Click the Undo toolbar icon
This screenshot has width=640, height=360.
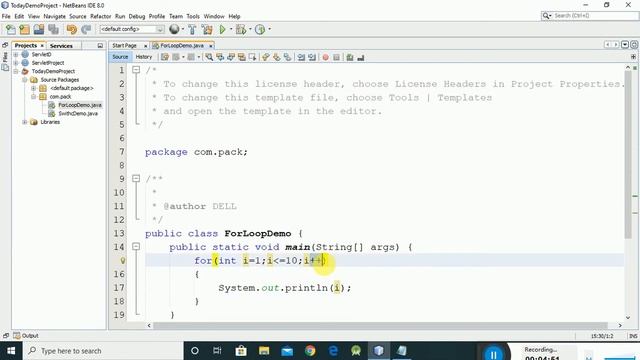(72, 29)
